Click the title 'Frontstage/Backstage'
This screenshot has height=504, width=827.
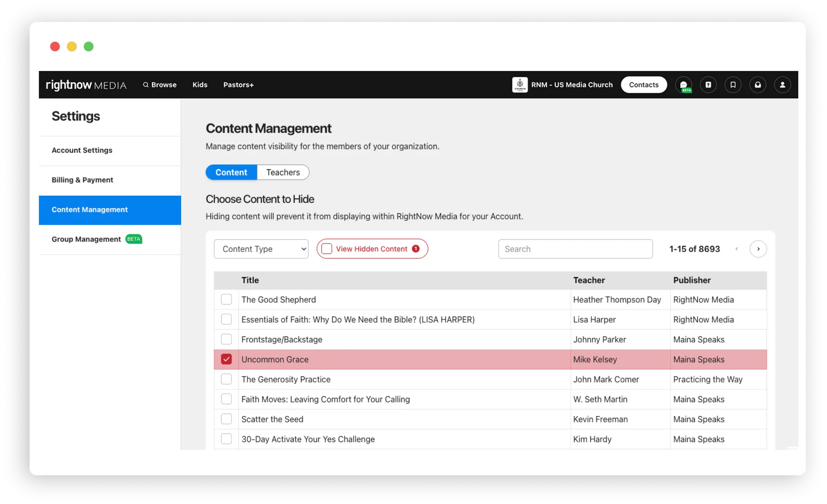pyautogui.click(x=282, y=340)
